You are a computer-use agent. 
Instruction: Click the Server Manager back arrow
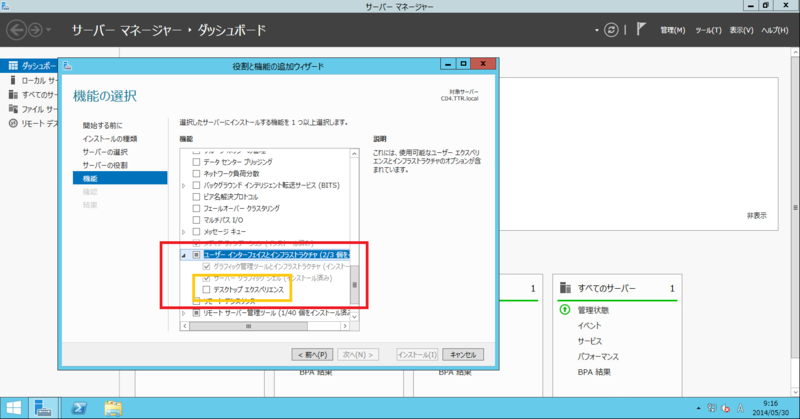pos(16,30)
